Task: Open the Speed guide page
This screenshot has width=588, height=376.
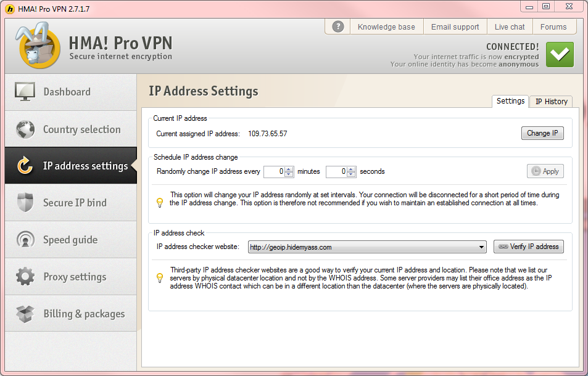Action: pos(71,240)
